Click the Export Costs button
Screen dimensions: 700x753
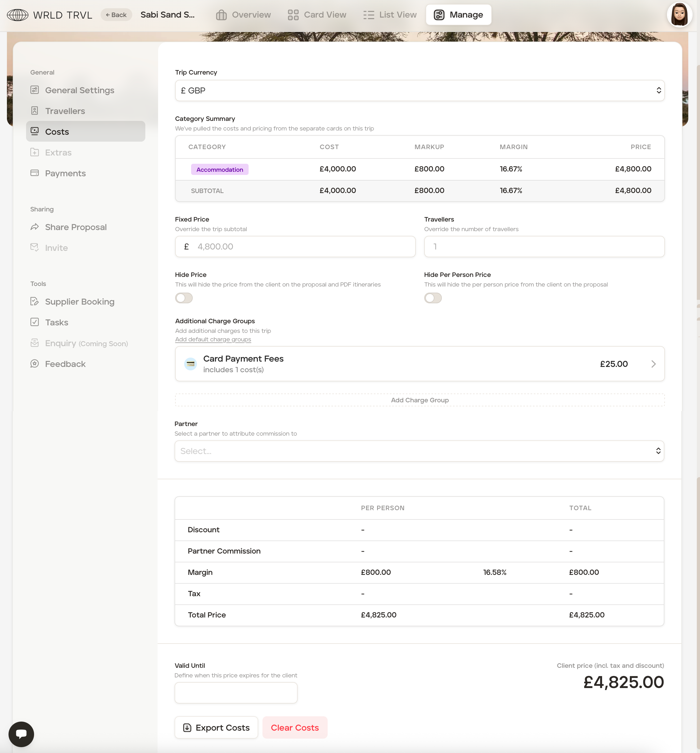pyautogui.click(x=216, y=727)
